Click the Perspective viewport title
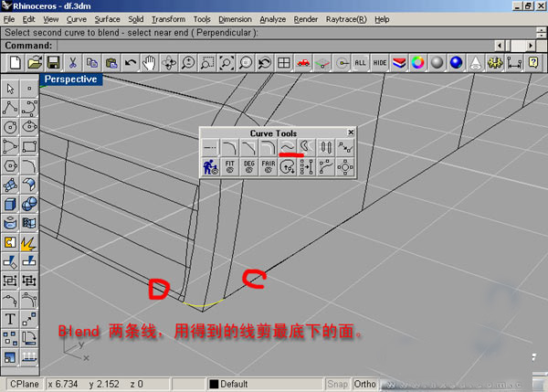The image size is (548, 392). coord(71,79)
